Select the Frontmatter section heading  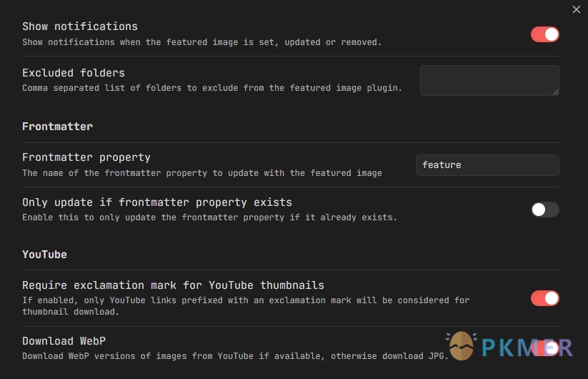[57, 127]
